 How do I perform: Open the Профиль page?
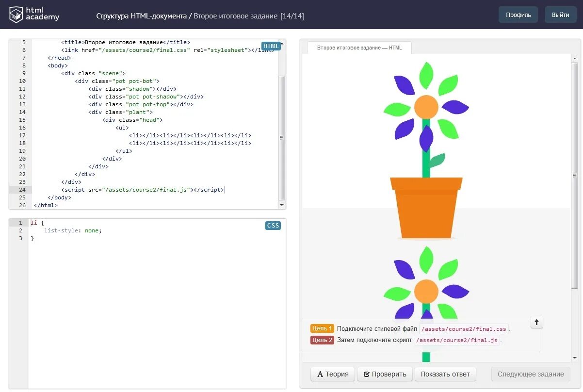(518, 15)
